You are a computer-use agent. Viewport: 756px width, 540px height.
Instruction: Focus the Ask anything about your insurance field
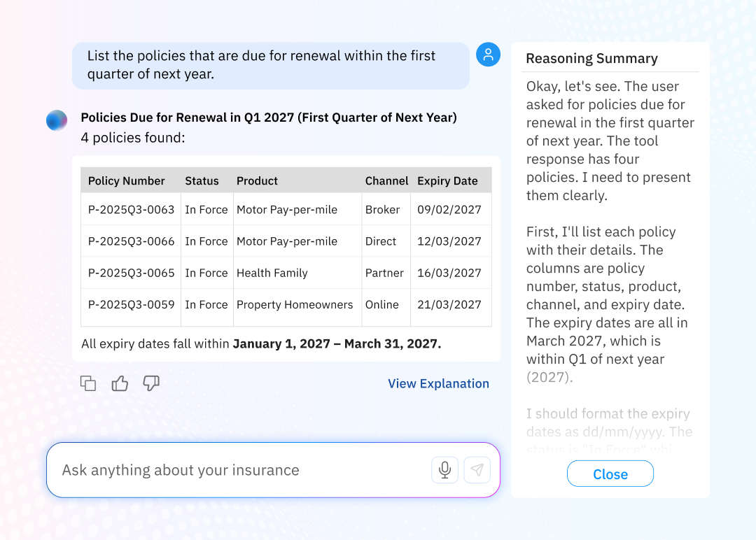[238, 470]
